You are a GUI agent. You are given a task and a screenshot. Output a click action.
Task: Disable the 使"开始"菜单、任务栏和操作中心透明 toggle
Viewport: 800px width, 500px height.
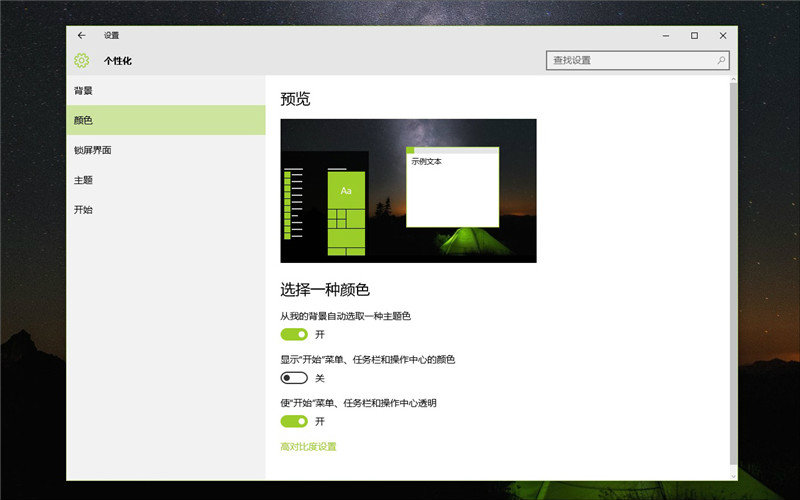(x=294, y=421)
